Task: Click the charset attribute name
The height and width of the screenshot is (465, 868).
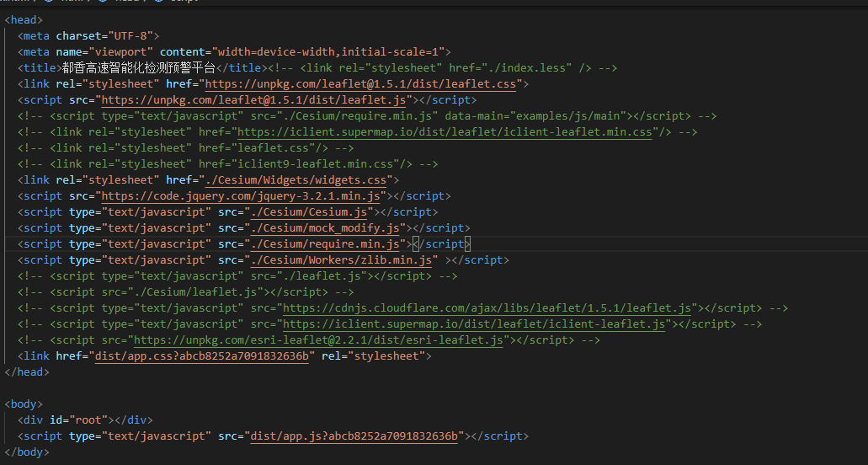Action: click(79, 36)
